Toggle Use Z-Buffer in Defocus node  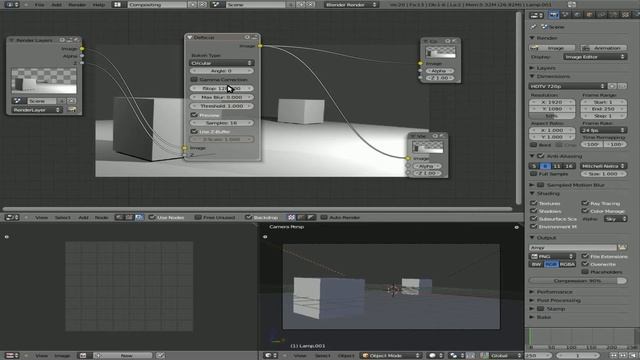coord(194,131)
